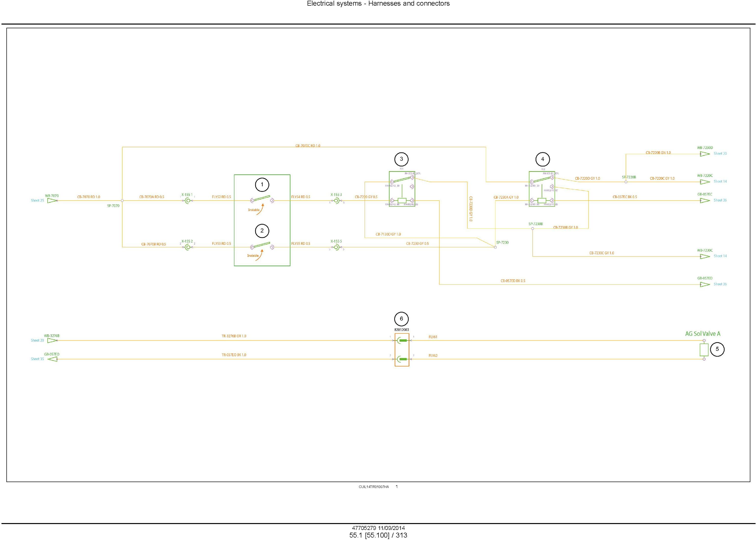The image size is (756, 540).
Task: Click the upper Instable switch contact symbol
Action: 262,200
